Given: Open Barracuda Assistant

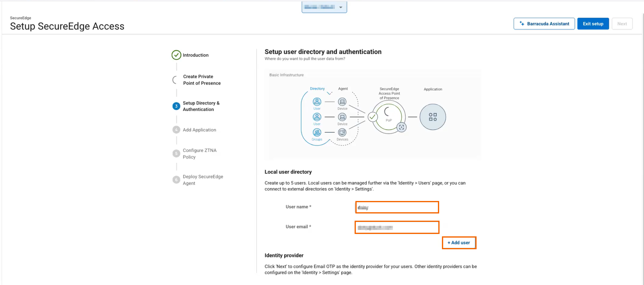Looking at the screenshot, I should coord(544,24).
